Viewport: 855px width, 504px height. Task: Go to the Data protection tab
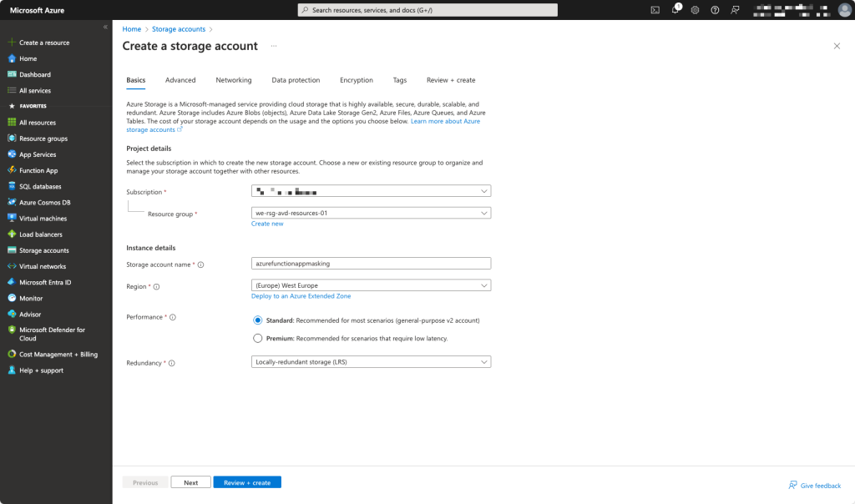point(296,80)
